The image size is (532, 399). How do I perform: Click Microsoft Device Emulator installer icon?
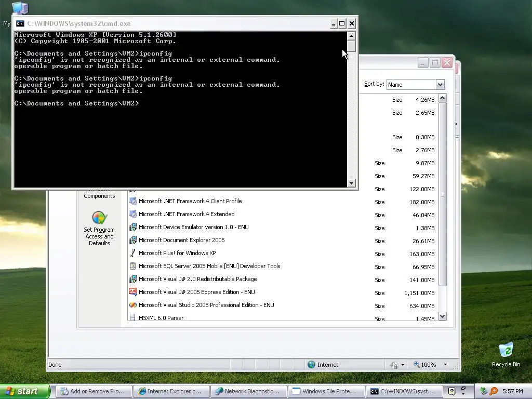(x=132, y=227)
